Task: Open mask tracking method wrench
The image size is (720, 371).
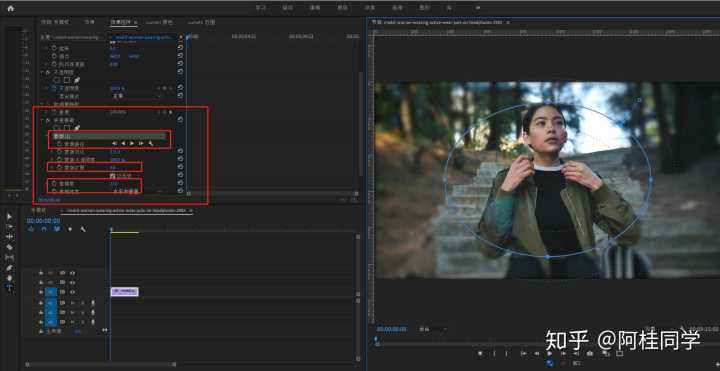Action: click(x=150, y=144)
